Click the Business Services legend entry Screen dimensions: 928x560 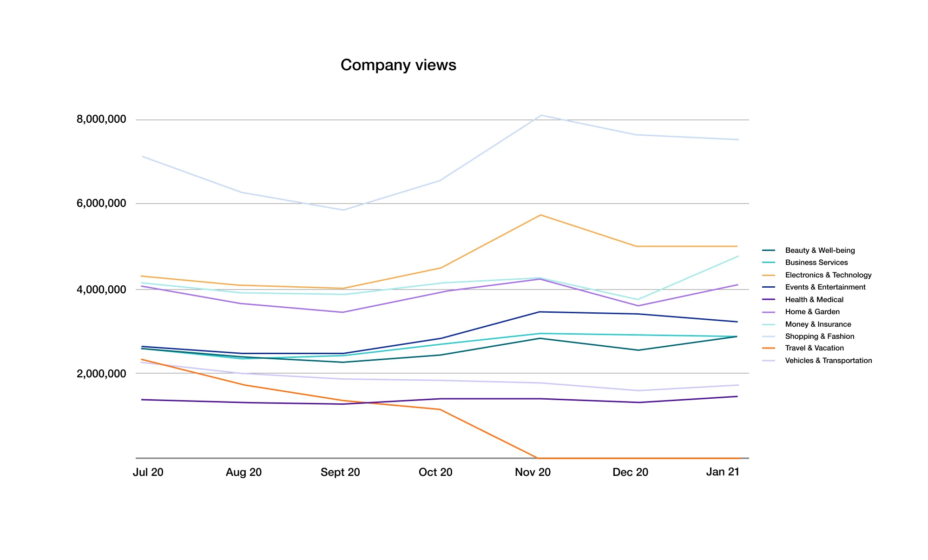(816, 263)
